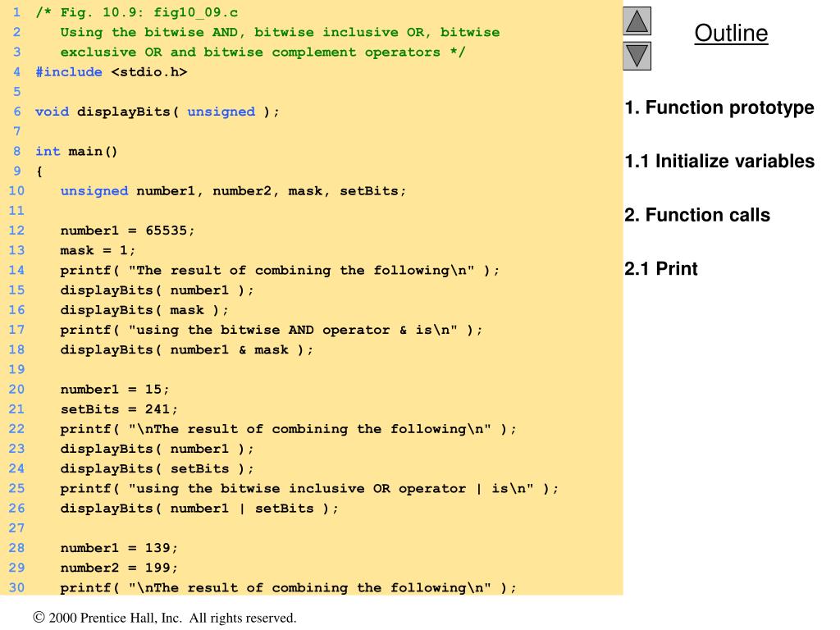Click 'mask = 1;' assignment
The height and width of the screenshot is (630, 840).
(98, 250)
